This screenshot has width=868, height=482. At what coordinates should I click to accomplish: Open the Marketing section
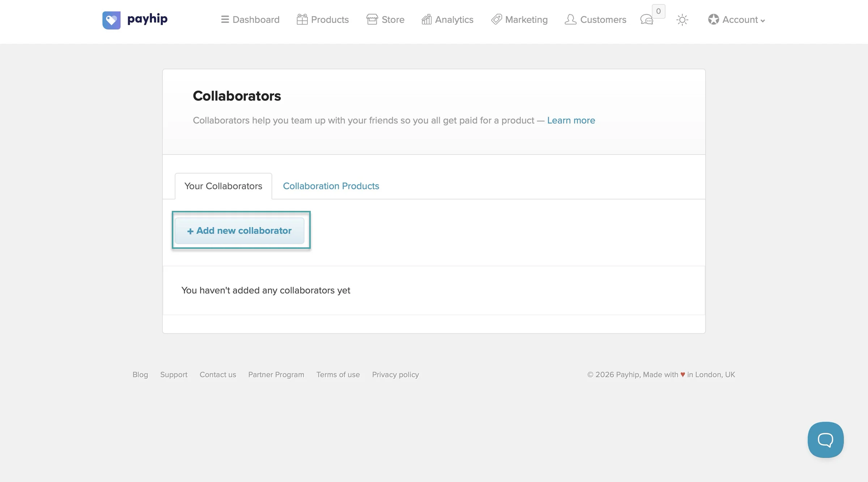click(x=519, y=20)
